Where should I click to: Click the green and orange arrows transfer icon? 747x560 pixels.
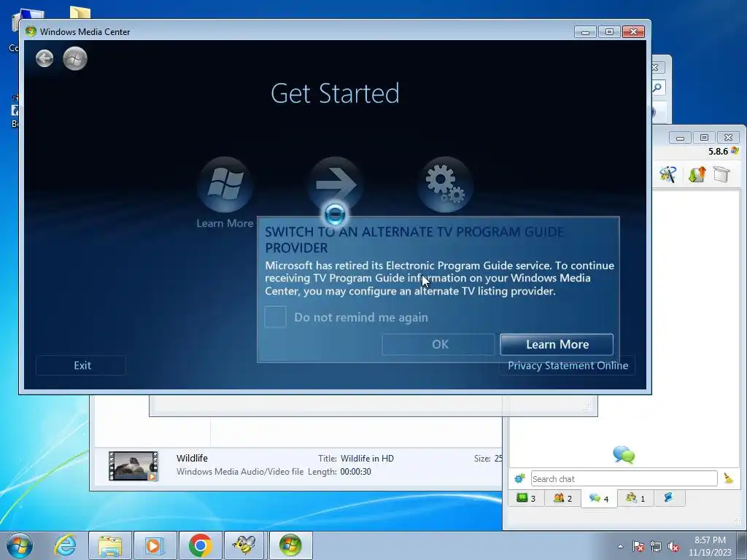[x=697, y=175]
